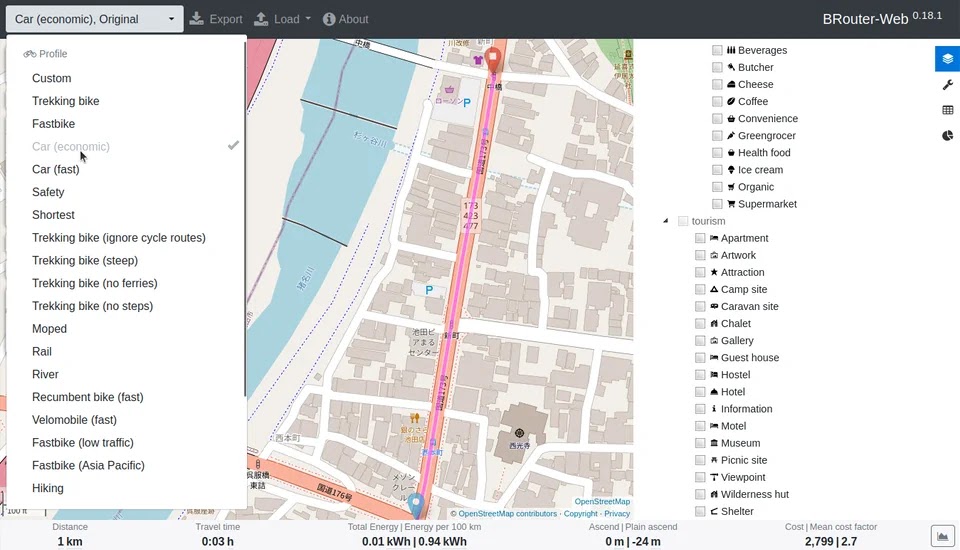The height and width of the screenshot is (550, 960).
Task: Click the Ascend value 0 m | -24 m
Action: click(x=633, y=541)
